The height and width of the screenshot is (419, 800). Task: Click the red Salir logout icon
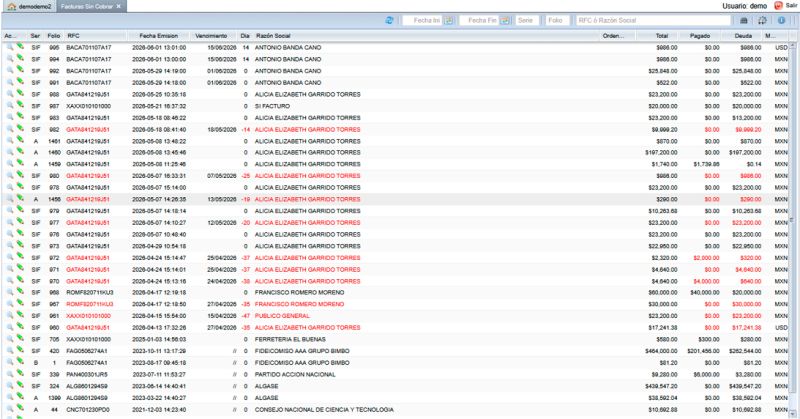[x=778, y=6]
